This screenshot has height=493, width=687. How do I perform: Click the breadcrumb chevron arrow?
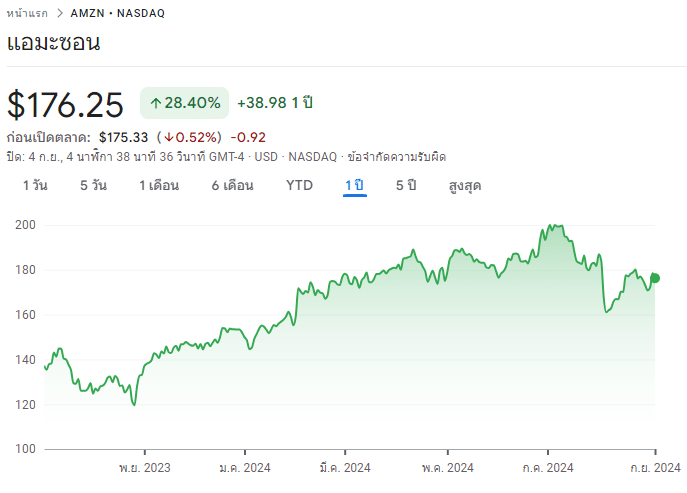point(60,14)
